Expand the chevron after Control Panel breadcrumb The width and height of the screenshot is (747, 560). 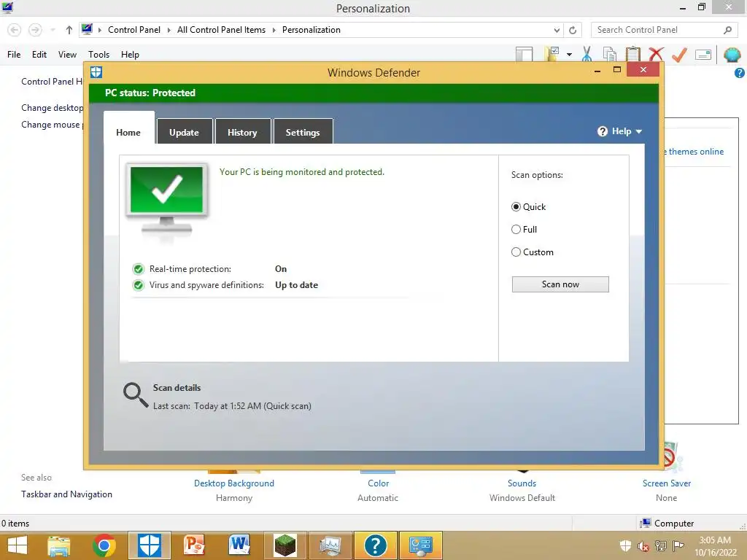pos(169,30)
